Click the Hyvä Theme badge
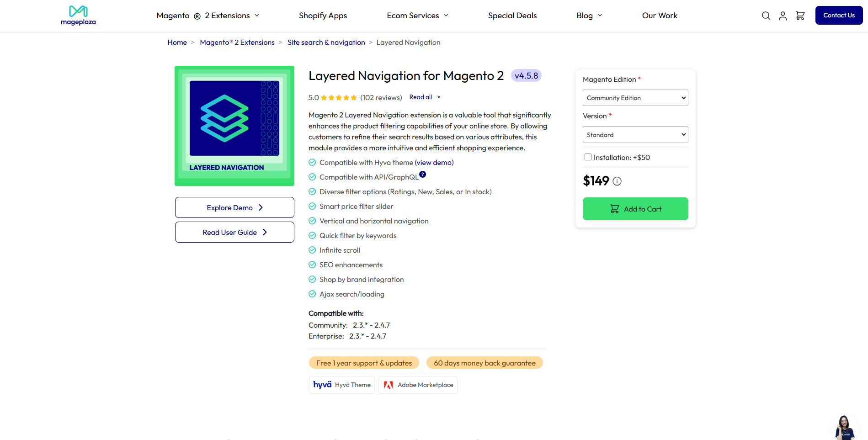The width and height of the screenshot is (868, 440). click(342, 385)
